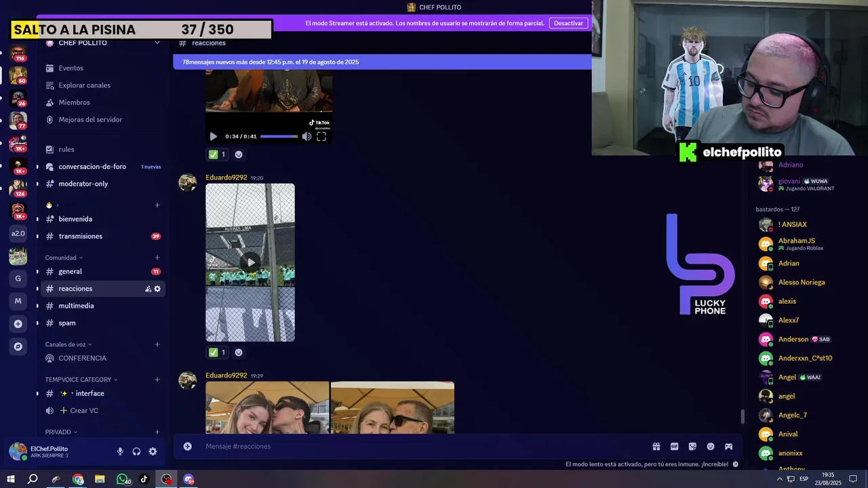Image resolution: width=868 pixels, height=488 pixels.
Task: Click Desactivar streamer mode button
Action: (x=568, y=23)
